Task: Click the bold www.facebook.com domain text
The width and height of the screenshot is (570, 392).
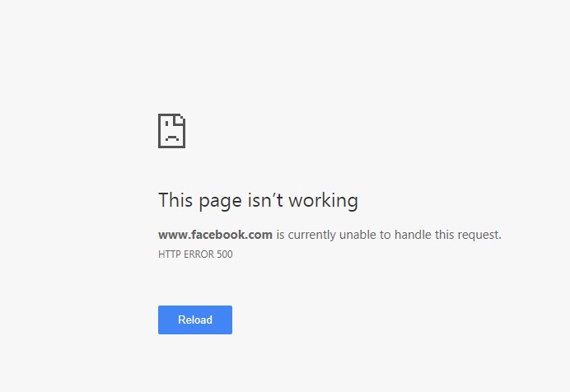Action: tap(215, 235)
